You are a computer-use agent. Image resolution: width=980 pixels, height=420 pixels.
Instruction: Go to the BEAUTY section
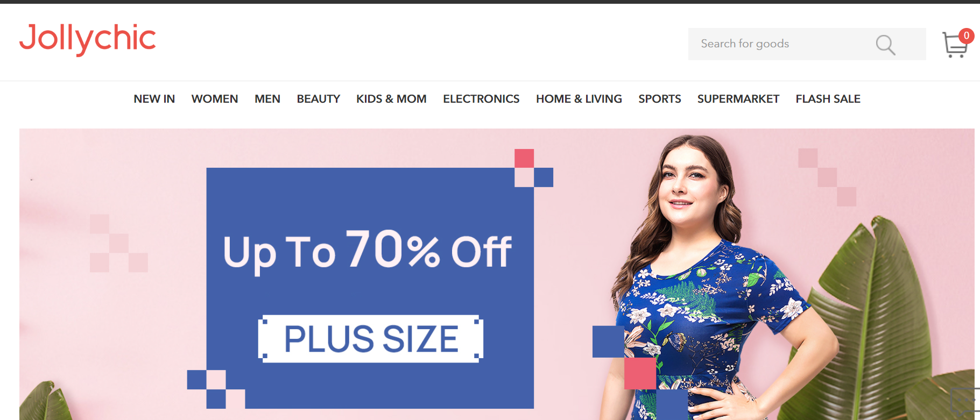(319, 99)
